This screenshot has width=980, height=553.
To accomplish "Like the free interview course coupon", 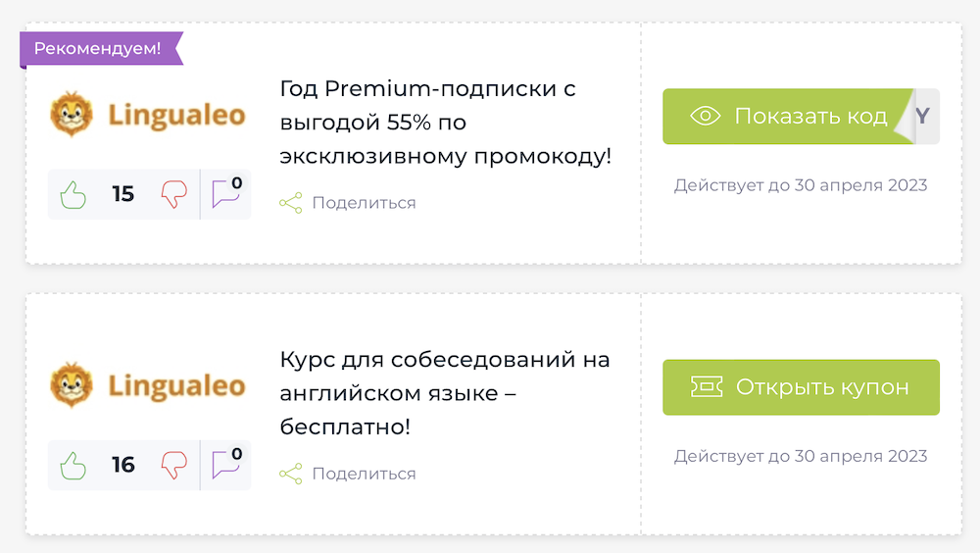I will coord(74,465).
